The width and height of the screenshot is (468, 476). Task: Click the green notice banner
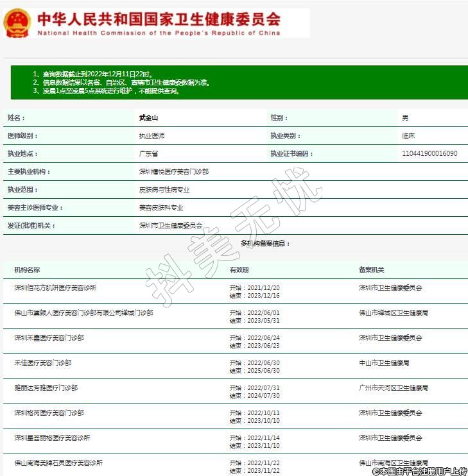point(239,82)
